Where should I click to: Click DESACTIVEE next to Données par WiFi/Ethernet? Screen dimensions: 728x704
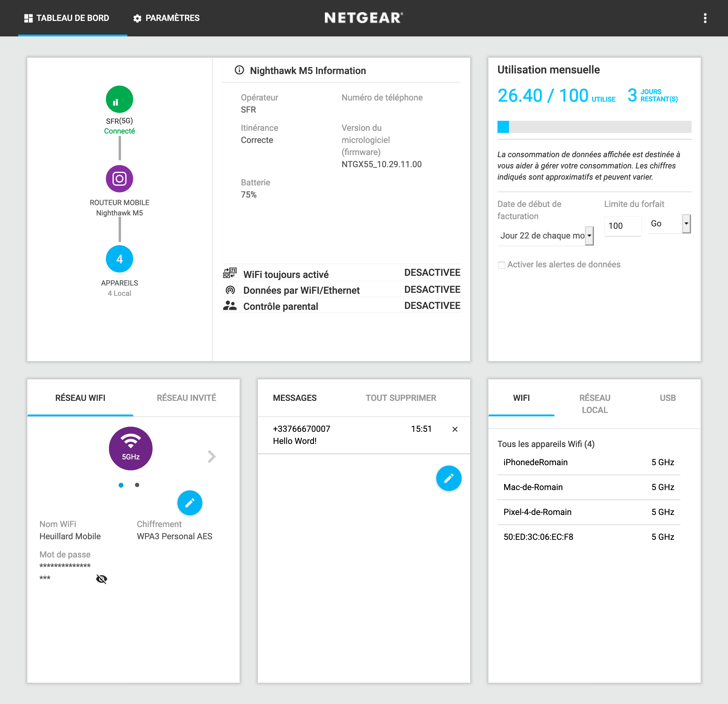point(432,289)
